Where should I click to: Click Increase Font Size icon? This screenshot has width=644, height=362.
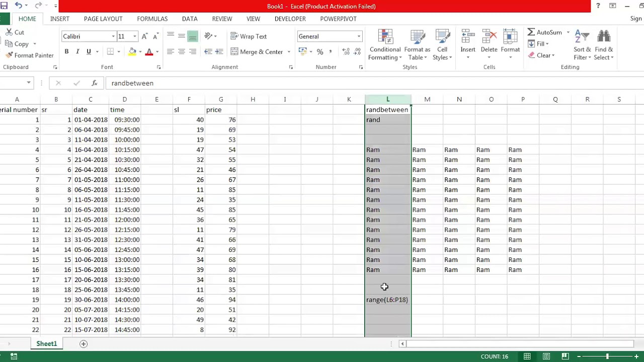click(145, 36)
